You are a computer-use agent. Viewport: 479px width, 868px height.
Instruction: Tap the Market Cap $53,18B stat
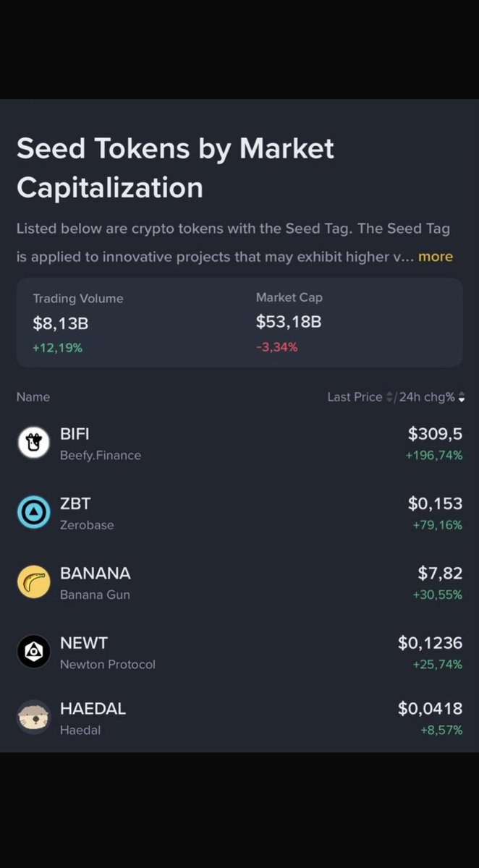tap(289, 322)
